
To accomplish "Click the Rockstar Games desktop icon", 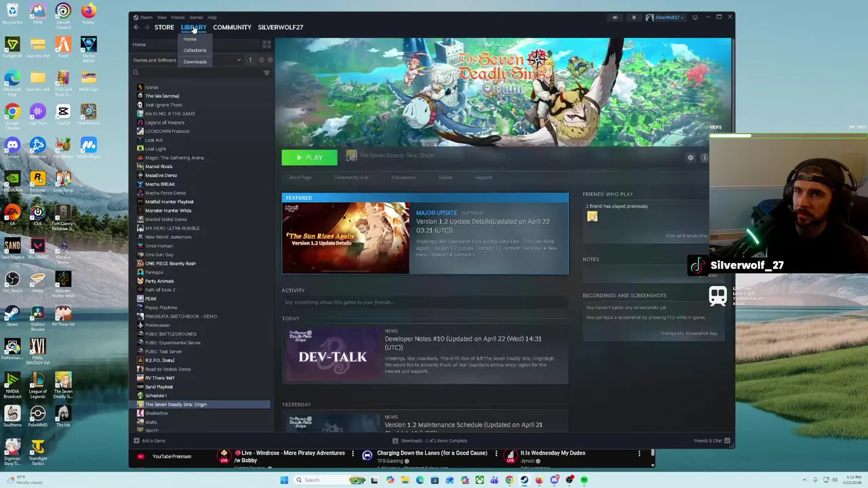I will pos(37,182).
